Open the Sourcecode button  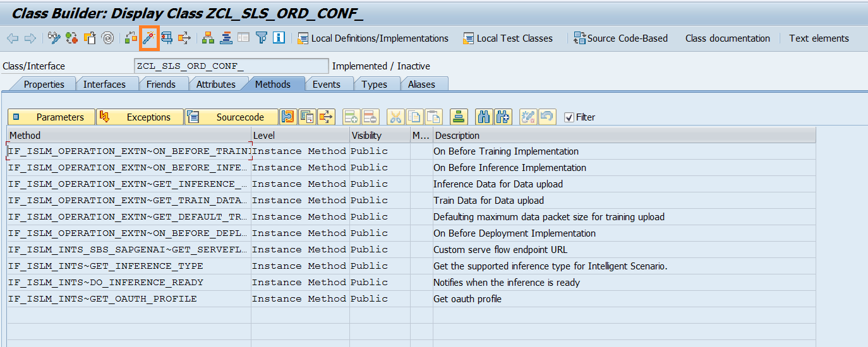(231, 117)
